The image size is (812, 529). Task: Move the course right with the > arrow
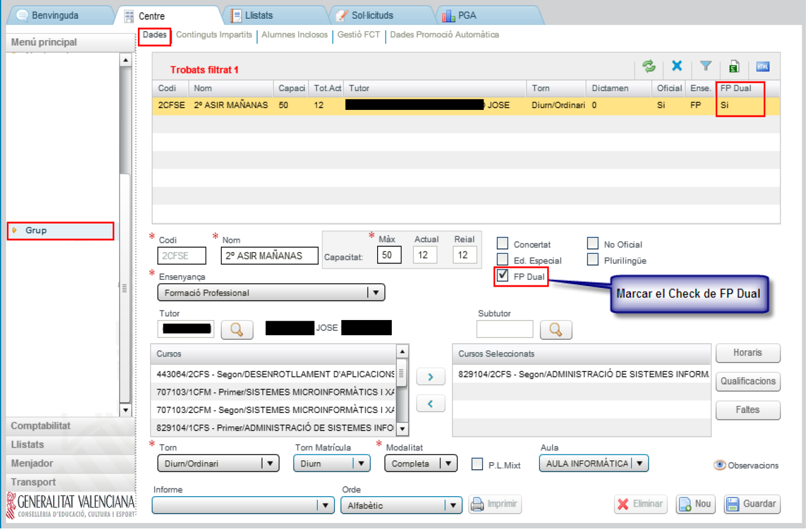(431, 377)
